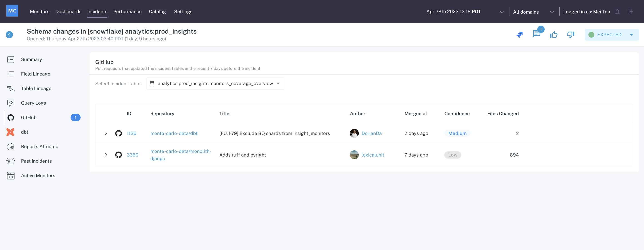Viewport: 644px width, 250px height.
Task: Open pull request ID 1136 link
Action: click(x=131, y=133)
